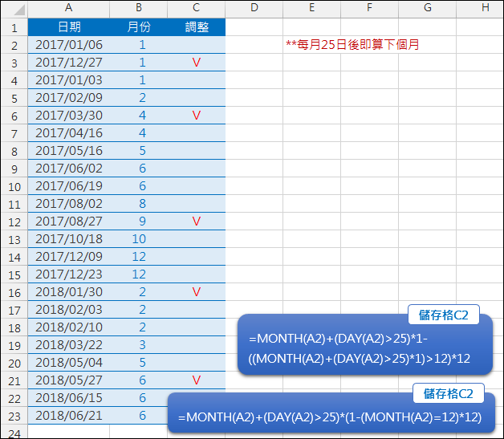Viewport: 504px width, 439px height.
Task: Click month value 12 in row 14
Action: pos(139,257)
